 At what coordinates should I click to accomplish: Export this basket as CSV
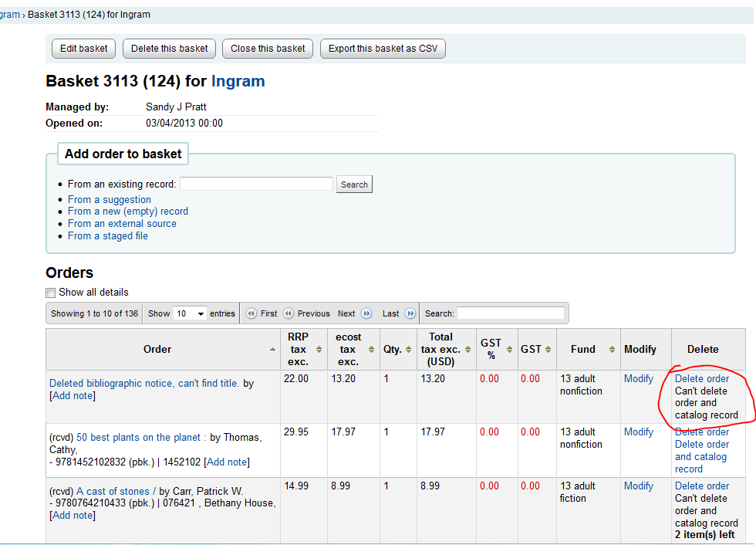pyautogui.click(x=383, y=49)
